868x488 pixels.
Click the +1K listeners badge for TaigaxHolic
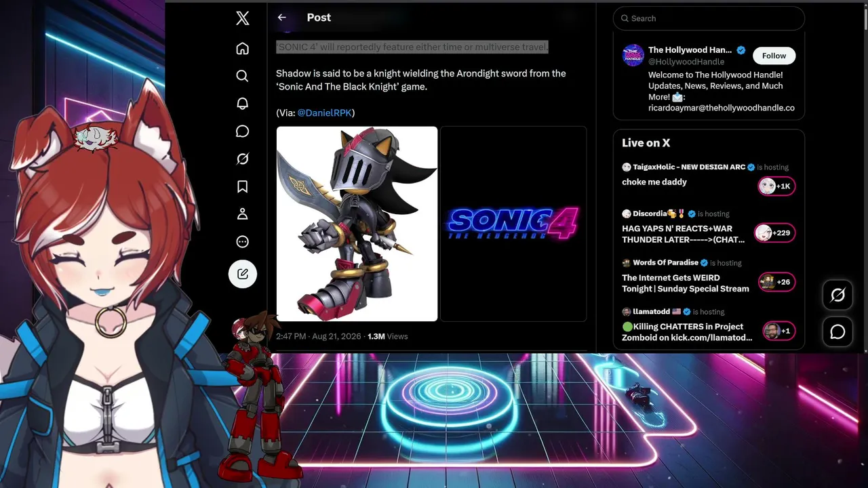(x=776, y=186)
